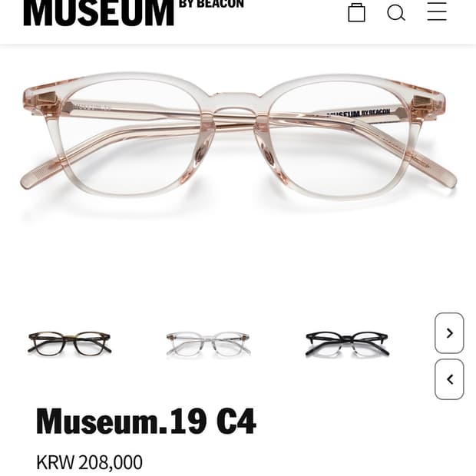Click the right lens of pink glasses
Screen dimensions: 476x476
click(x=339, y=138)
